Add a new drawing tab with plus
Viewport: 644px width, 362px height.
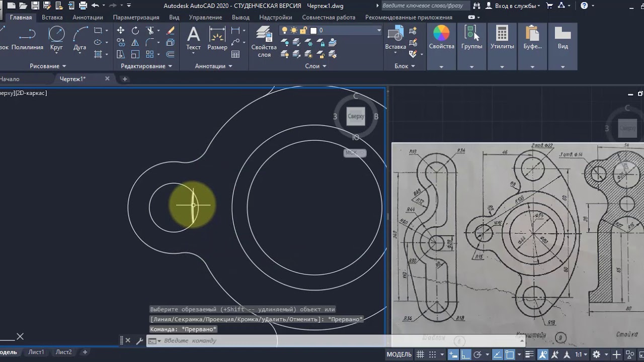pyautogui.click(x=125, y=79)
